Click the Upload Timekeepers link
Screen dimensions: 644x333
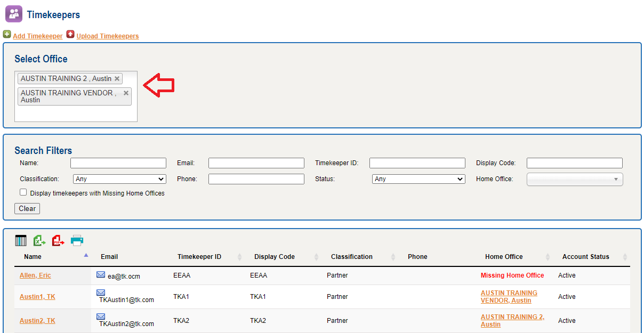[x=107, y=36]
